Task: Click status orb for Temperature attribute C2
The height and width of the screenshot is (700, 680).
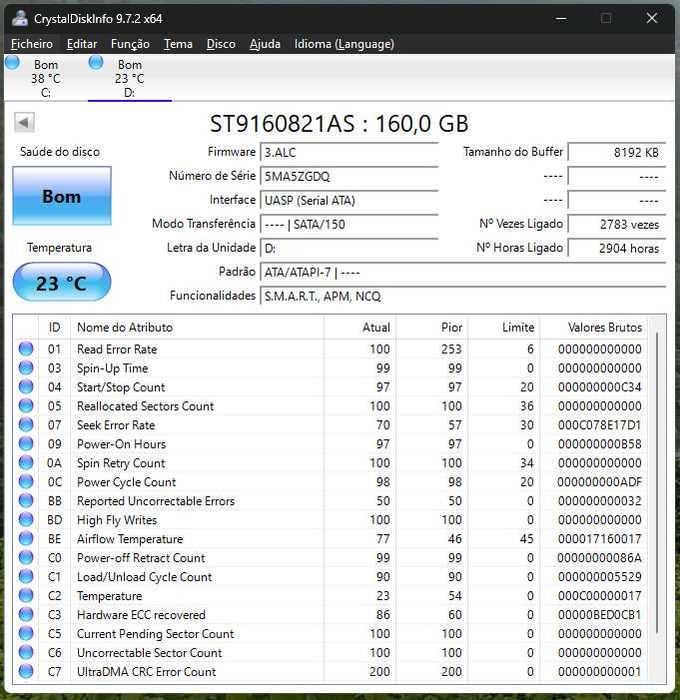Action: 26,595
